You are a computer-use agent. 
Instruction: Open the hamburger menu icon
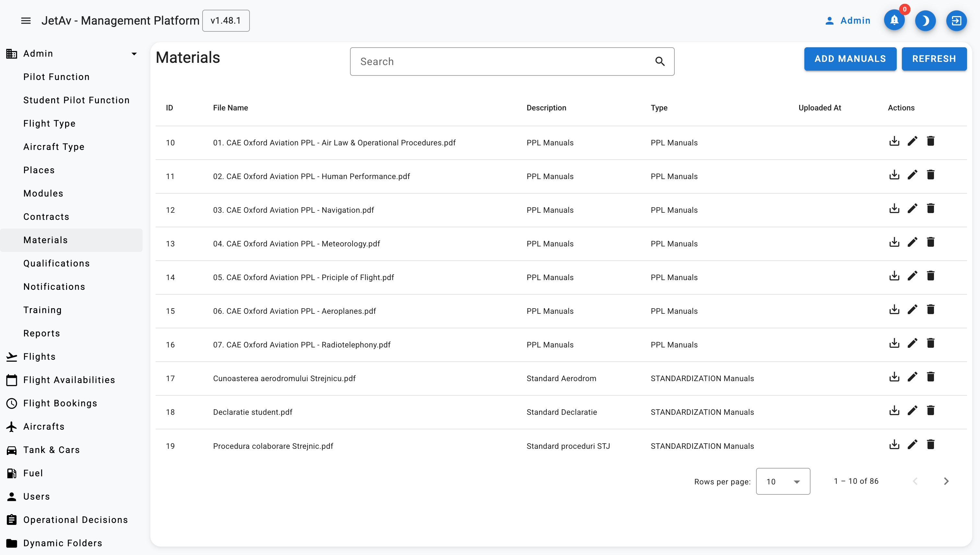(26, 21)
